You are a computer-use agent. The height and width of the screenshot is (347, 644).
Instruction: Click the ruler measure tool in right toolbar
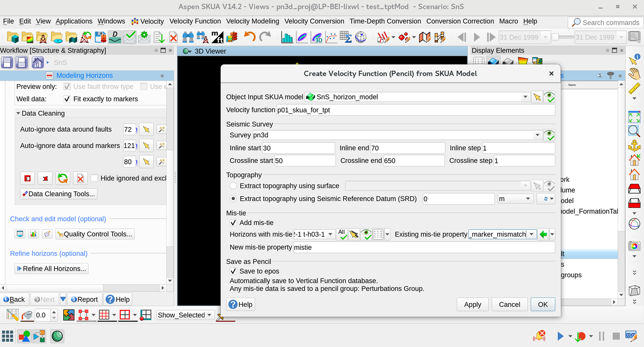click(x=634, y=88)
